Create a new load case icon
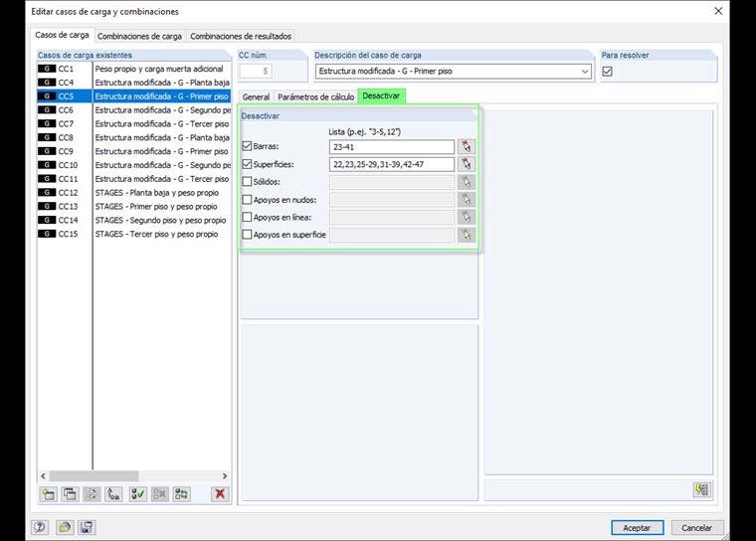Screen dimensions: 756x541 49,493
